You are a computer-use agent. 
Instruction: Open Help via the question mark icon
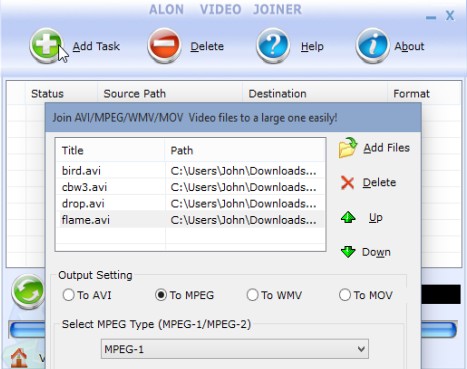point(273,45)
